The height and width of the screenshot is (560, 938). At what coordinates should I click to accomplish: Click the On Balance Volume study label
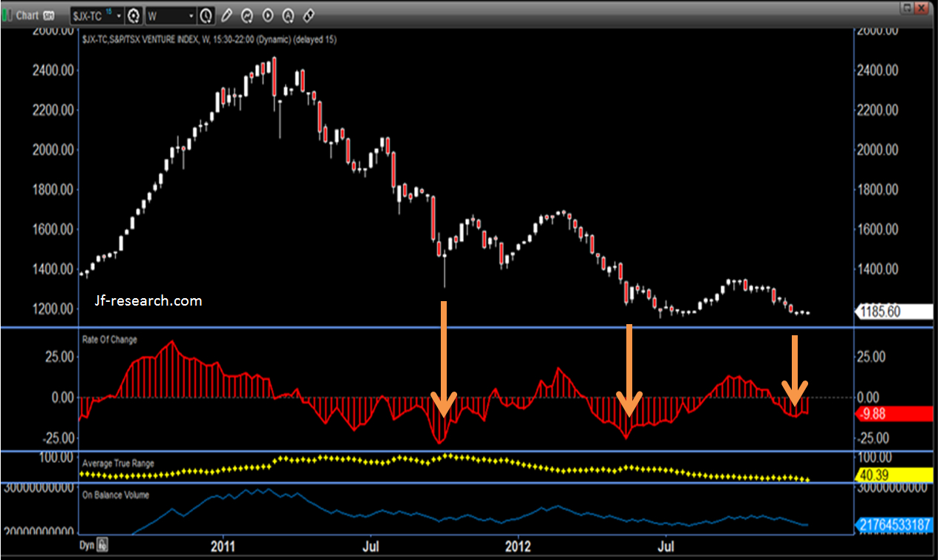coord(116,495)
